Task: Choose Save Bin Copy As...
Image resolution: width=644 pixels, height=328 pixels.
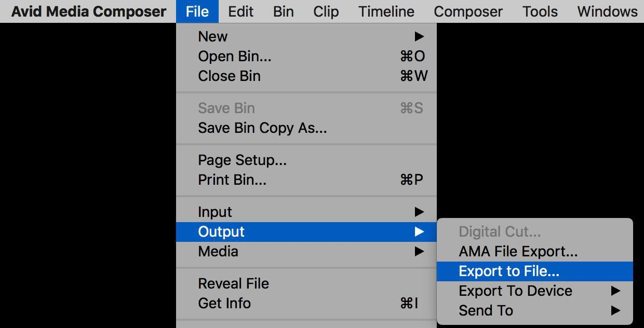Action: pyautogui.click(x=306, y=128)
